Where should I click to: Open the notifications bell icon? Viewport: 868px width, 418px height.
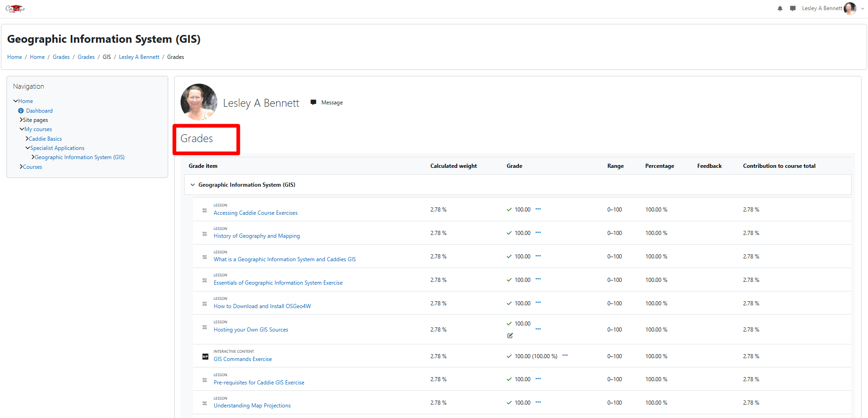point(780,9)
